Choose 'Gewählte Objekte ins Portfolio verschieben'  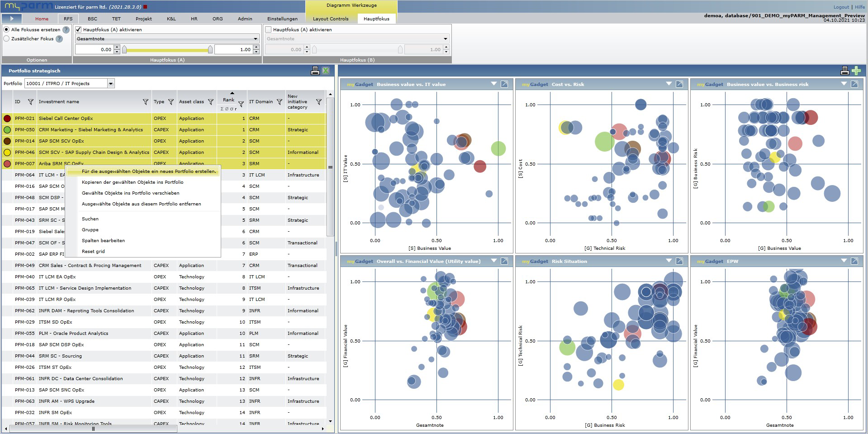point(143,193)
